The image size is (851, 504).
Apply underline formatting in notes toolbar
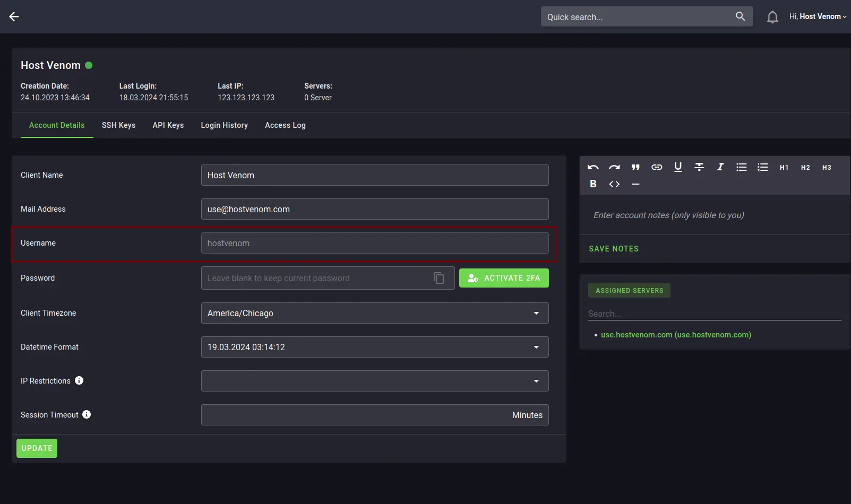[x=678, y=167]
